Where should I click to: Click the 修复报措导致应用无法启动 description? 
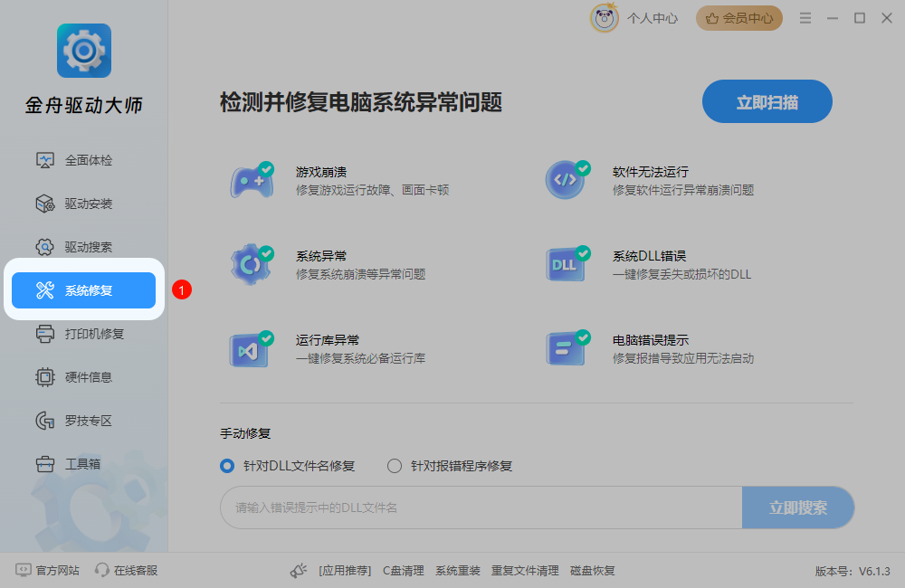click(x=683, y=358)
